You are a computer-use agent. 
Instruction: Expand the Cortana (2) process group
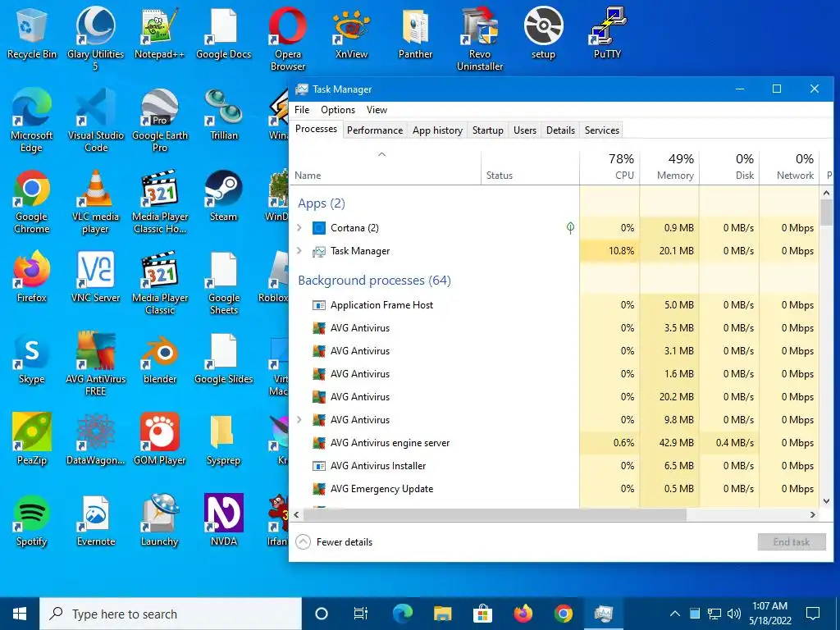pyautogui.click(x=299, y=228)
